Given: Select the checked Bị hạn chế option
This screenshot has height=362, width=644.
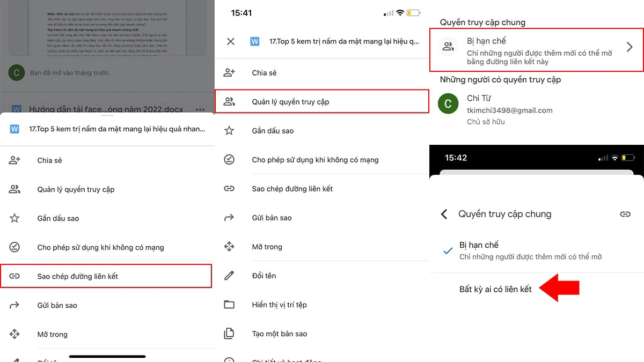Looking at the screenshot, I should click(x=537, y=251).
